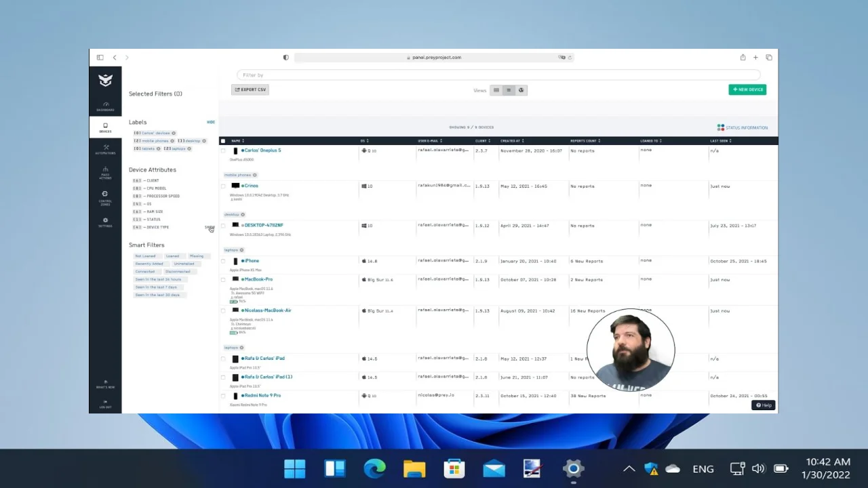Viewport: 868px width, 488px height.
Task: Click the browser address bar
Action: pyautogui.click(x=434, y=58)
